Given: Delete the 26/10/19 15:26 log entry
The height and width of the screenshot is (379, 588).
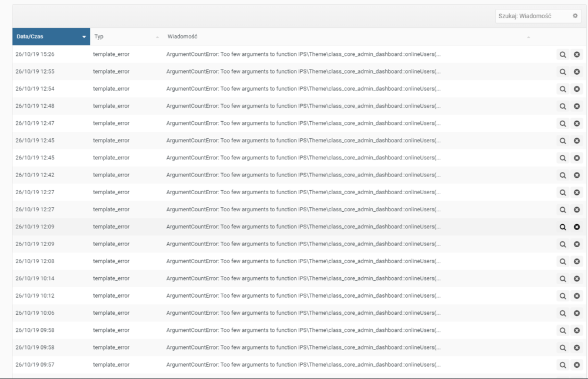Looking at the screenshot, I should pos(577,55).
